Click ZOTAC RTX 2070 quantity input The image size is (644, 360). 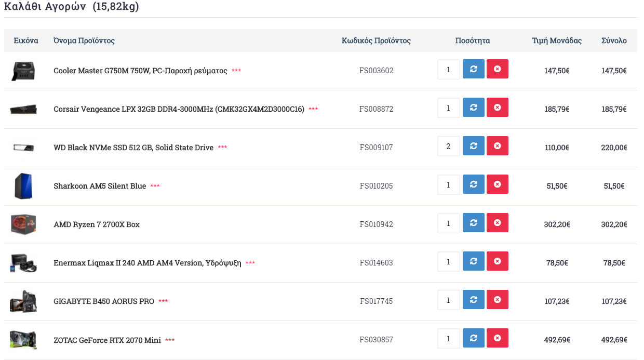coord(449,339)
